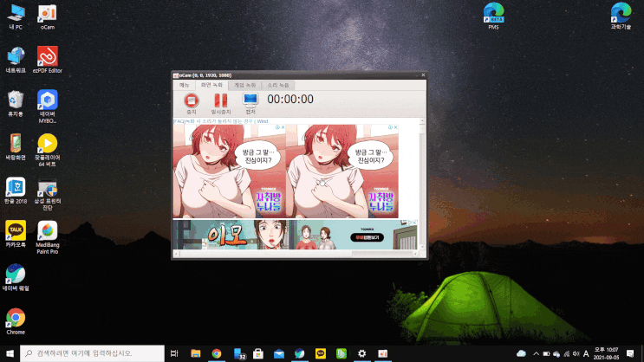Screen dimensions: 644x362
Task: Open the Mail app from taskbar
Action: coord(279,353)
